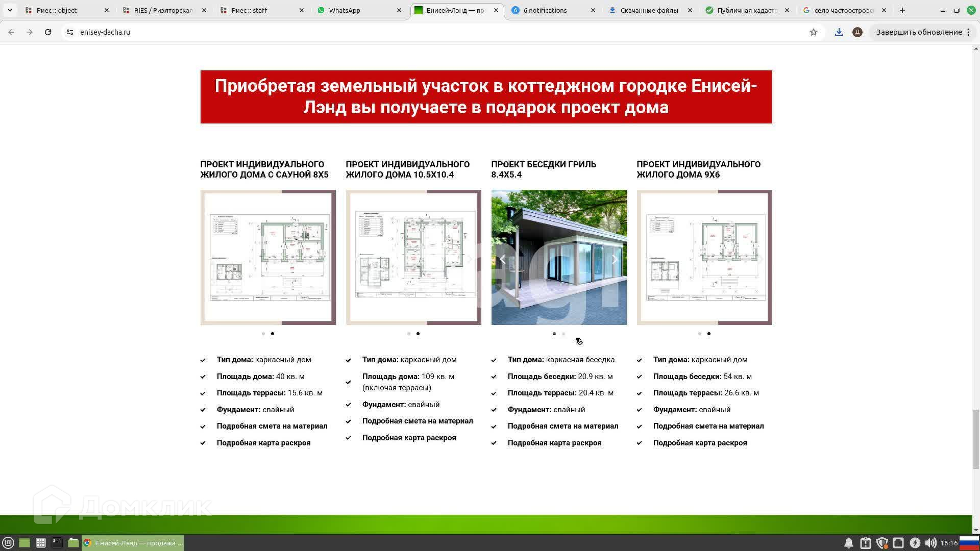This screenshot has width=980, height=551.
Task: Open the house 10.5x10.4 floor plan thumbnail
Action: [x=413, y=258]
